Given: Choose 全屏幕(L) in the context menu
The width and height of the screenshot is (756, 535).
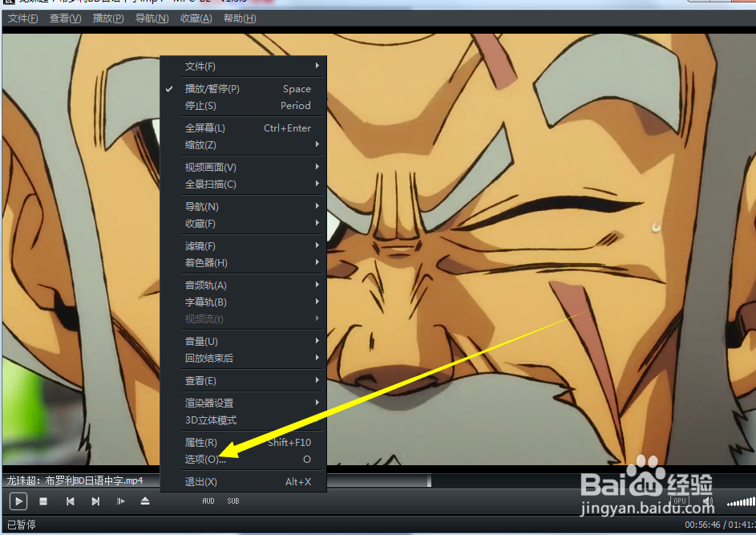Looking at the screenshot, I should tap(244, 128).
